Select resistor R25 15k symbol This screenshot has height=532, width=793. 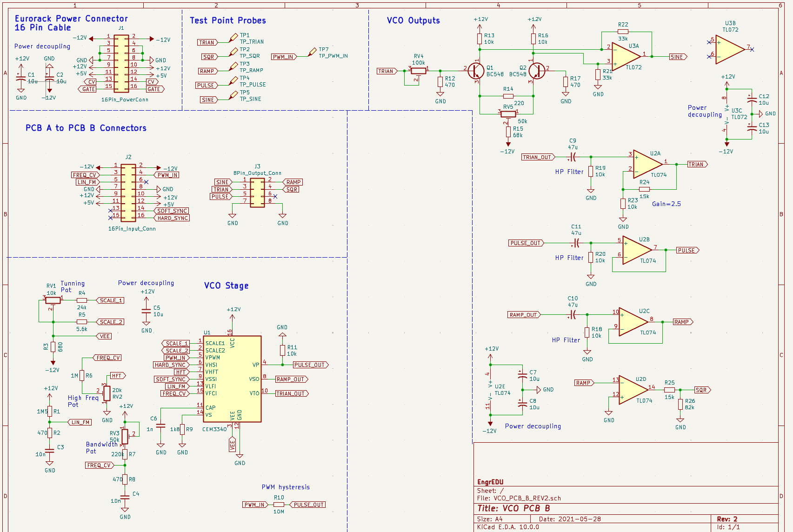pos(669,390)
